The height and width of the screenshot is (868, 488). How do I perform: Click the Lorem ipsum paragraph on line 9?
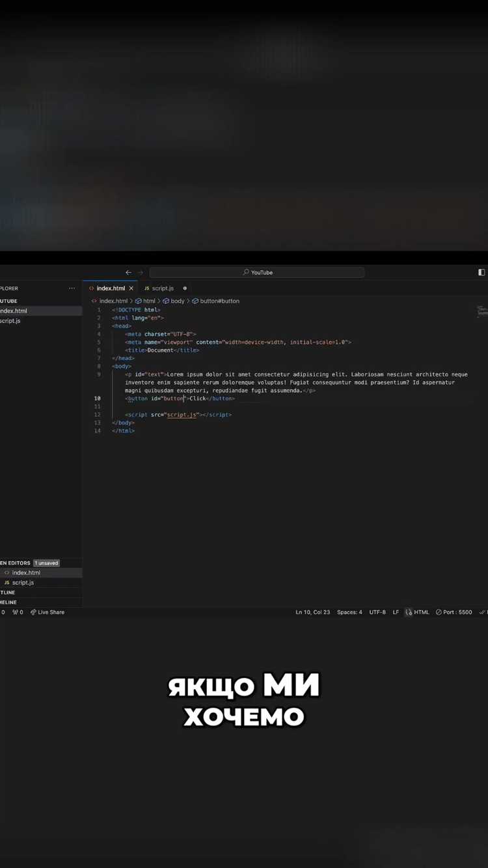coord(296,382)
